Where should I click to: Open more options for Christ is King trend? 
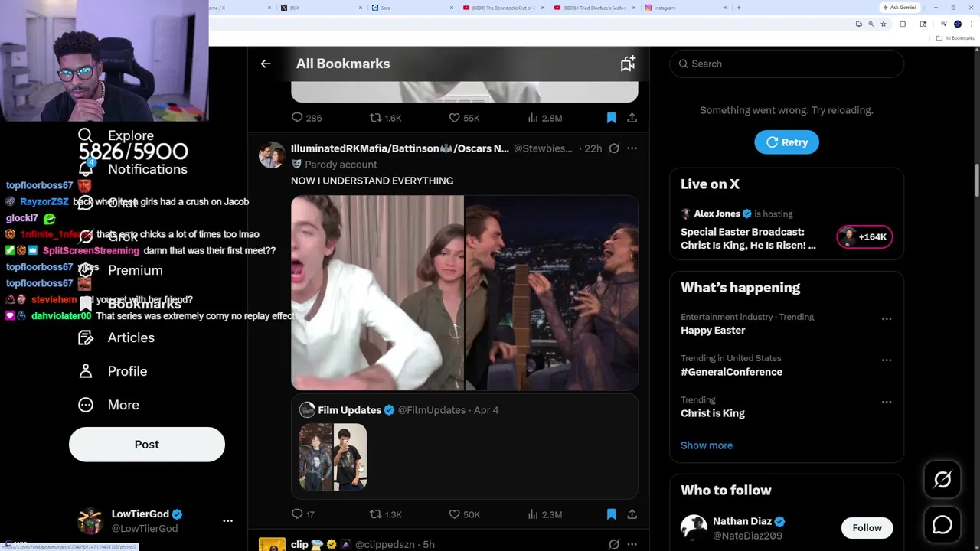click(887, 402)
